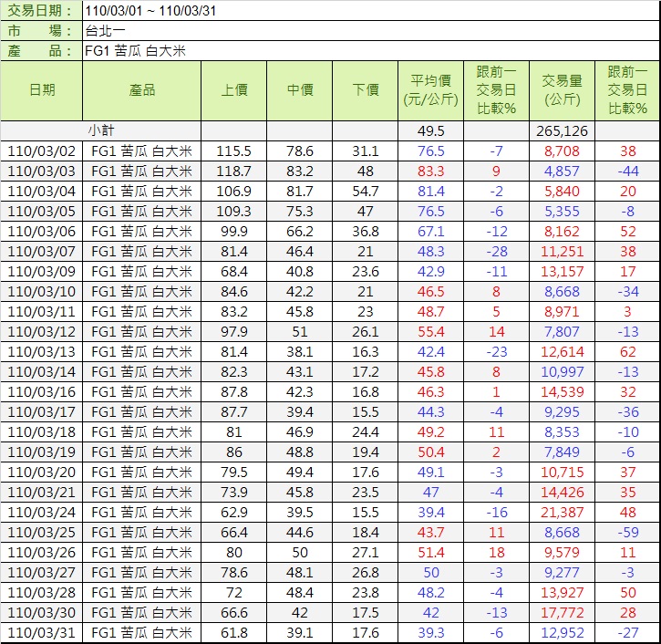
Task: Select the average price 83.3
Action: point(430,171)
